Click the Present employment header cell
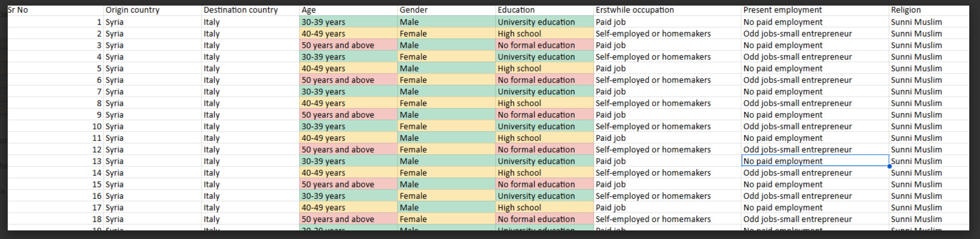The width and height of the screenshot is (980, 239). [x=815, y=10]
